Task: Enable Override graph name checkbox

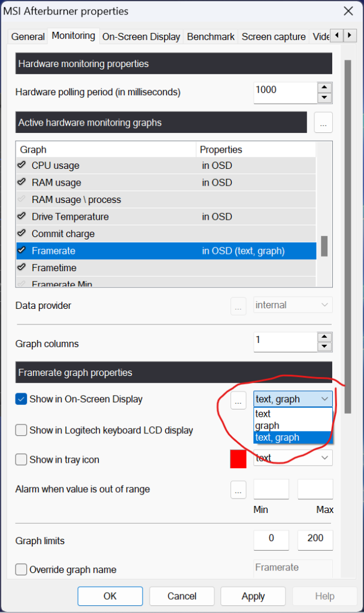Action: point(21,569)
